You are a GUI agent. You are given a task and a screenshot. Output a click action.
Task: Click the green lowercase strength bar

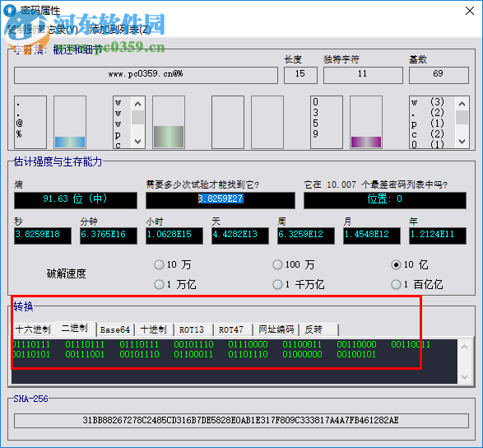coord(169,137)
